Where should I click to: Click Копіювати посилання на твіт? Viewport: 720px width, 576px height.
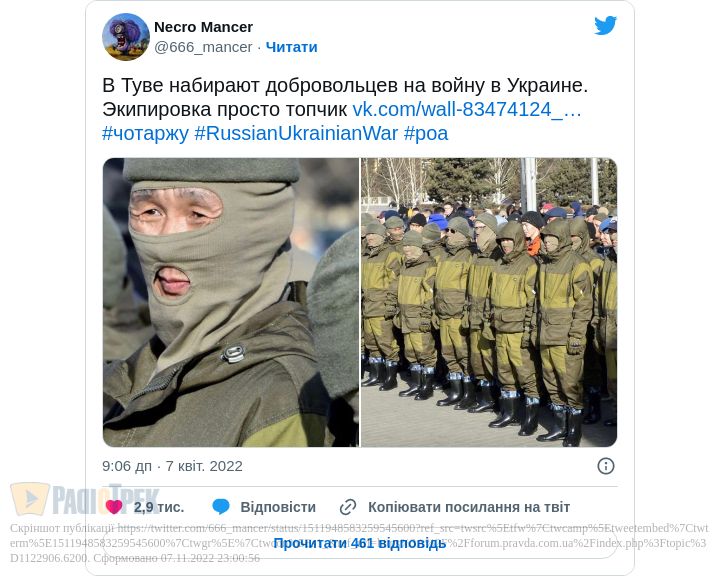coord(469,507)
